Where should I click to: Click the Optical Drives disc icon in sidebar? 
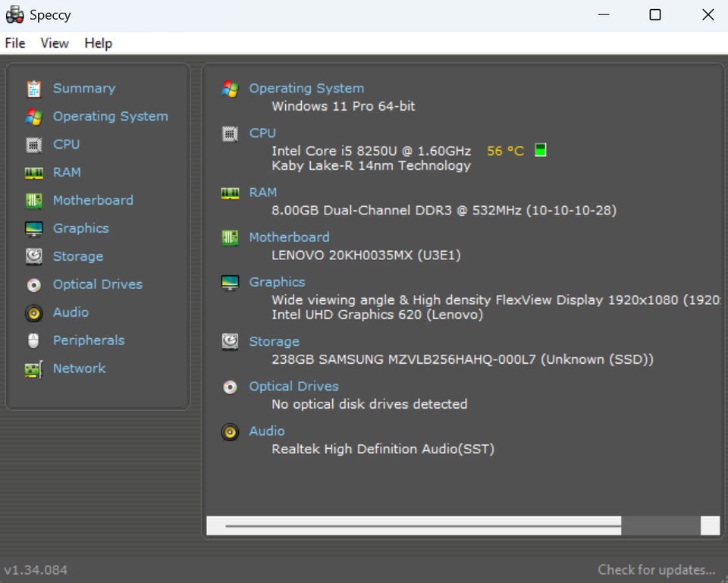point(33,284)
